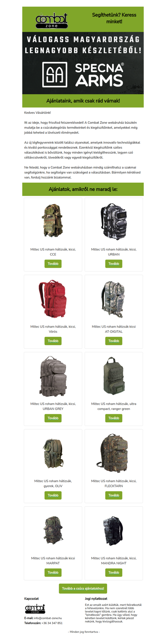The height and width of the screenshot is (644, 166).
Task: Click the CCE camo backpack image
Action: [x=53, y=221]
